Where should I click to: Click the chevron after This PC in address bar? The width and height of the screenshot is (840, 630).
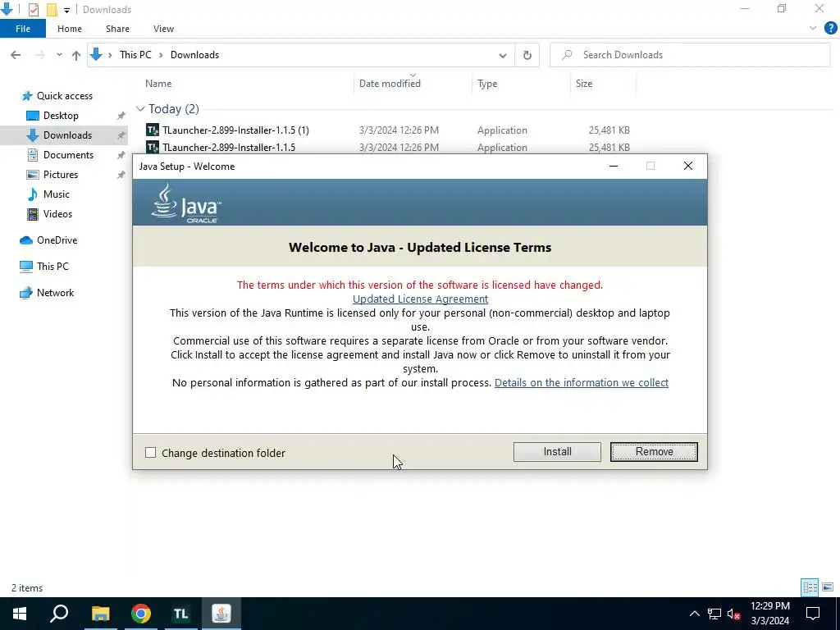pos(161,55)
